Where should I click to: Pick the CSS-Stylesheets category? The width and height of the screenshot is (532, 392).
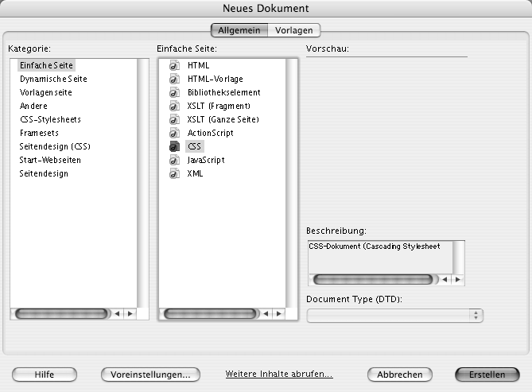50,119
